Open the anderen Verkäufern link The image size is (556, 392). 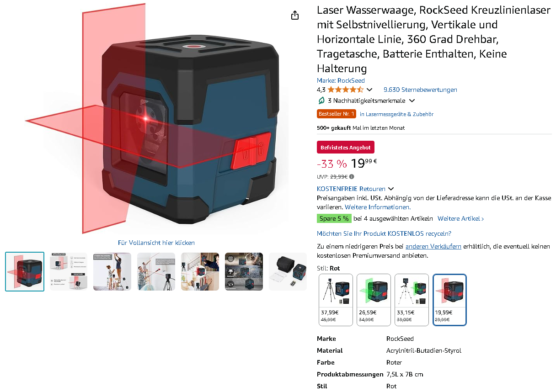[433, 246]
